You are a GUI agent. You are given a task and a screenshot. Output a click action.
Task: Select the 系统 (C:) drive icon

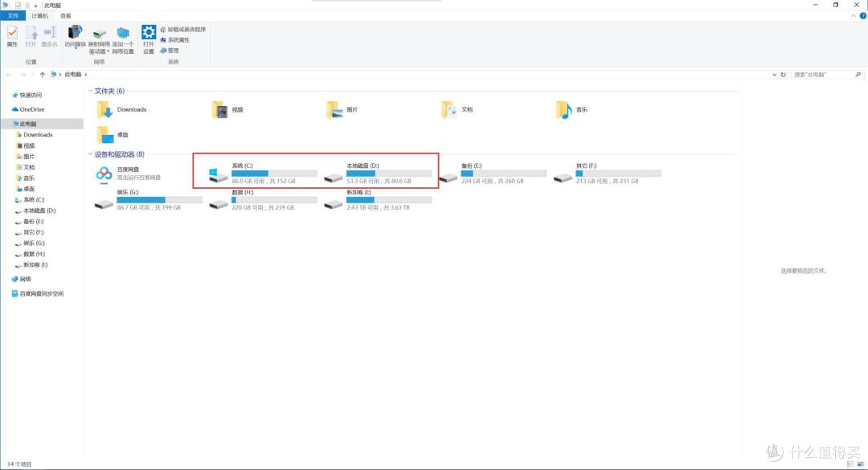point(219,174)
